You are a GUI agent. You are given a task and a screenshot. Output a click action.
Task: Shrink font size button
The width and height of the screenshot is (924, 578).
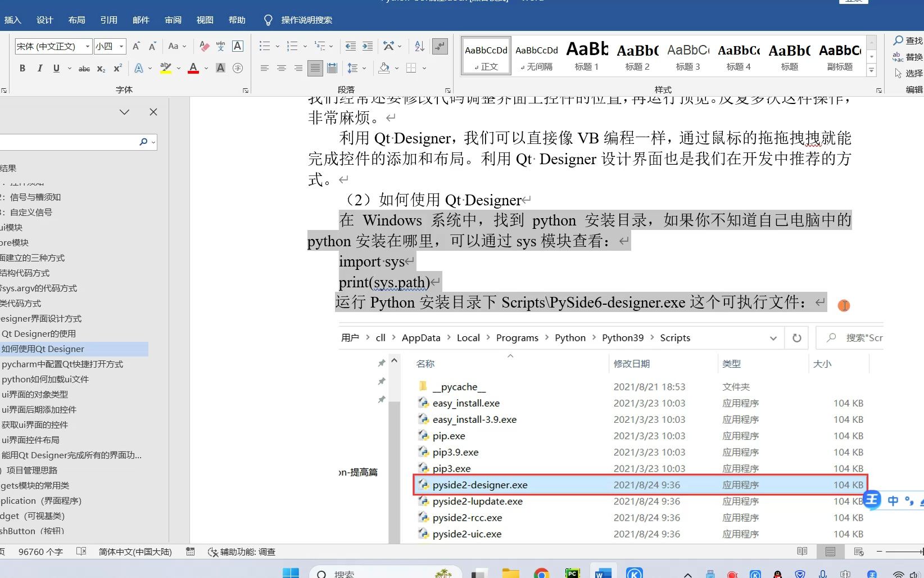(152, 46)
